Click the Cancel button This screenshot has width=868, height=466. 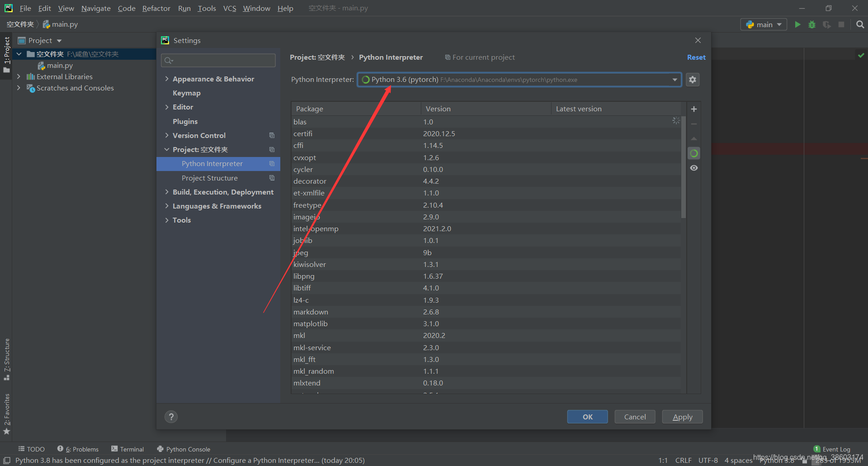(635, 417)
